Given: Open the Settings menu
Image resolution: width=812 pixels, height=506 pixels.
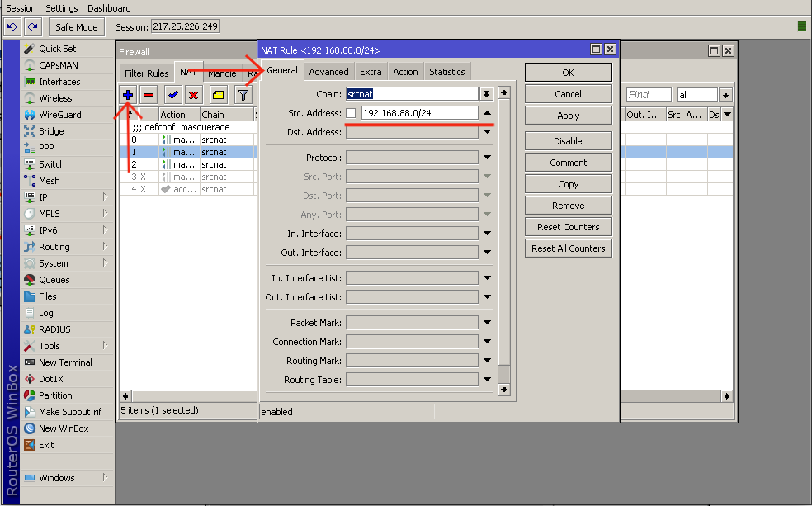Looking at the screenshot, I should pyautogui.click(x=62, y=8).
